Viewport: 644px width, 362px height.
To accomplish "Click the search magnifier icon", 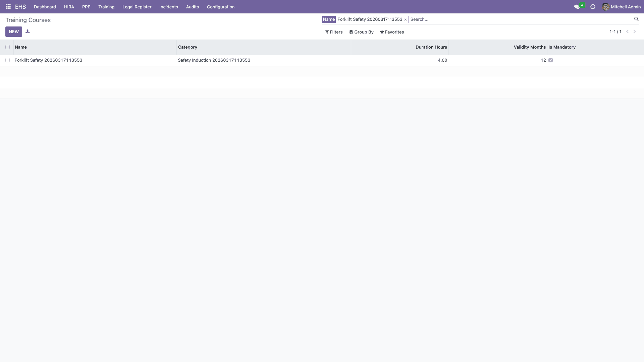I will pyautogui.click(x=636, y=19).
